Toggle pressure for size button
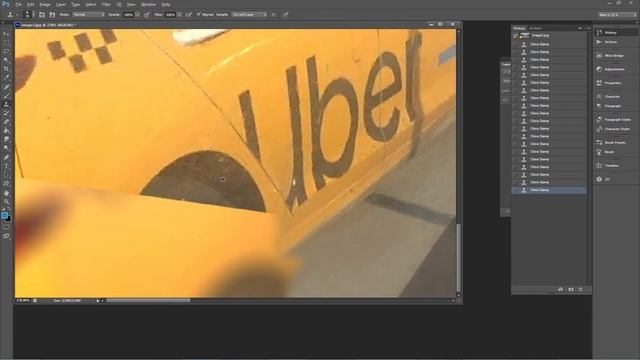This screenshot has height=360, width=640. (x=286, y=15)
